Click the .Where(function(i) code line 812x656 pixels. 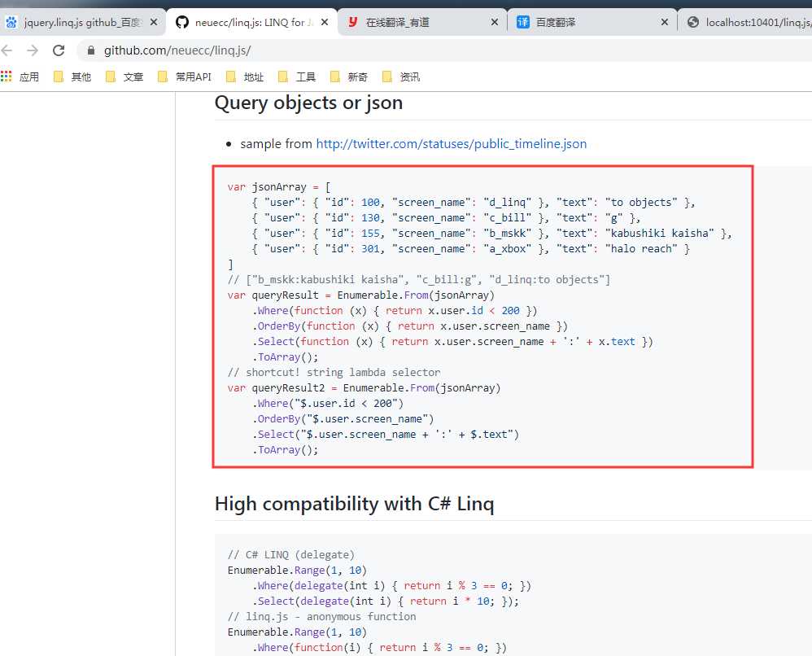380,648
